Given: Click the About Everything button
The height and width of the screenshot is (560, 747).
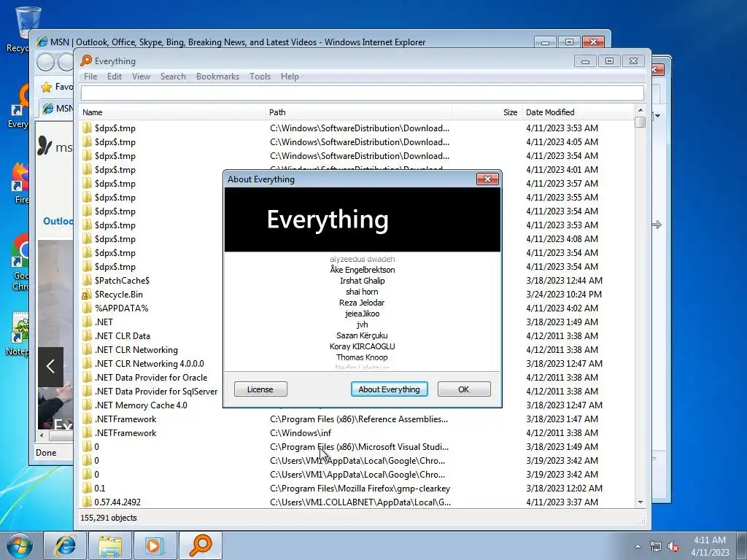Looking at the screenshot, I should coord(389,389).
